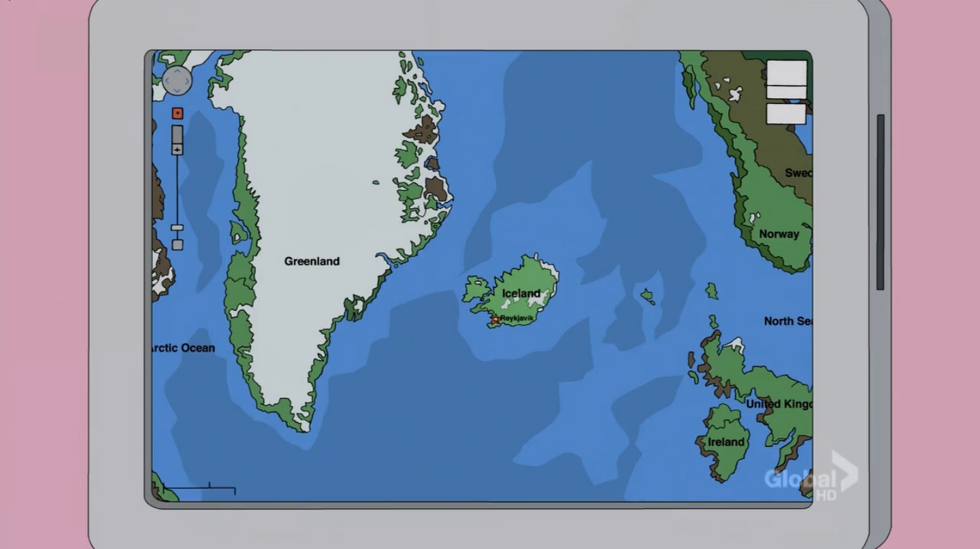The width and height of the screenshot is (980, 549).
Task: Click the red square button above the zoom slider
Action: click(177, 114)
